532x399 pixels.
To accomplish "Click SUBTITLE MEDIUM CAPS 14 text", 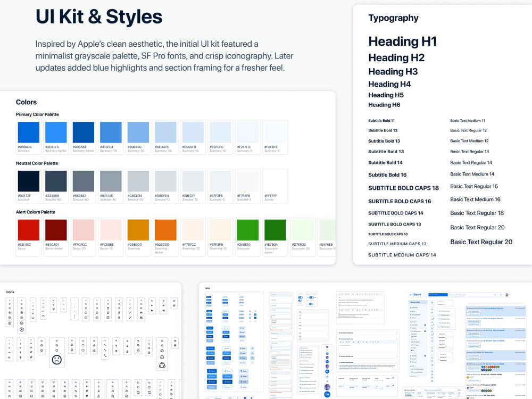I will [402, 255].
